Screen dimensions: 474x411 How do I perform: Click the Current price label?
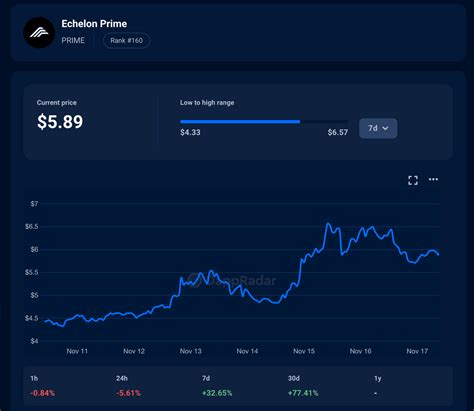click(57, 103)
